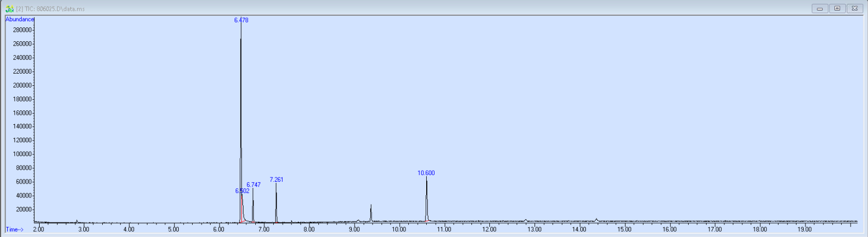Viewport: 868px width, 237px height.
Task: Click the 10.00 time axis value
Action: (x=399, y=229)
